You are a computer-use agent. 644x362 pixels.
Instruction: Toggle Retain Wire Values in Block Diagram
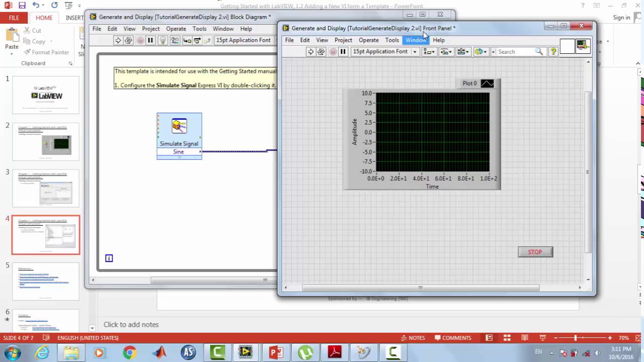pyautogui.click(x=175, y=40)
